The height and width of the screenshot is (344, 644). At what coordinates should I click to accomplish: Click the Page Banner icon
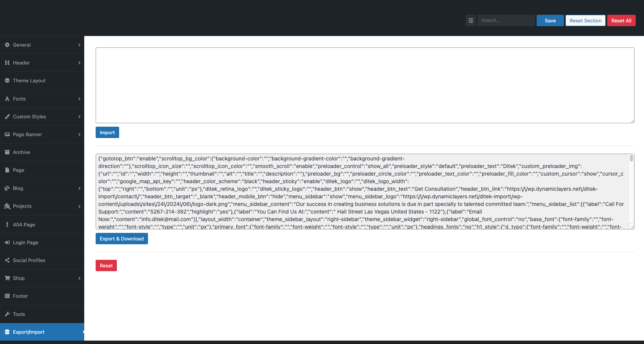pyautogui.click(x=7, y=134)
